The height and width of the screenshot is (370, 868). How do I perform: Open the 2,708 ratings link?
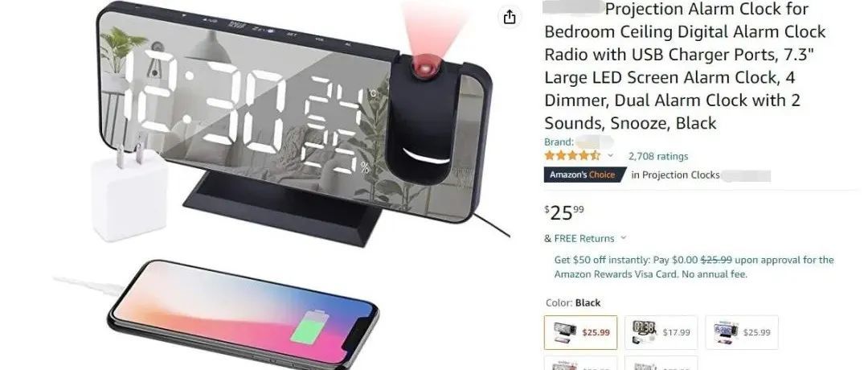pyautogui.click(x=658, y=156)
